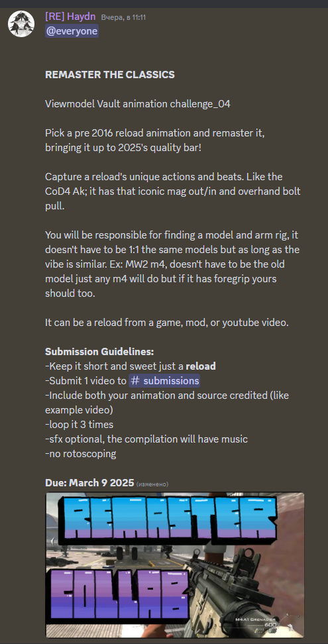Click the 600 ammo counter in thumbnail

tap(270, 625)
